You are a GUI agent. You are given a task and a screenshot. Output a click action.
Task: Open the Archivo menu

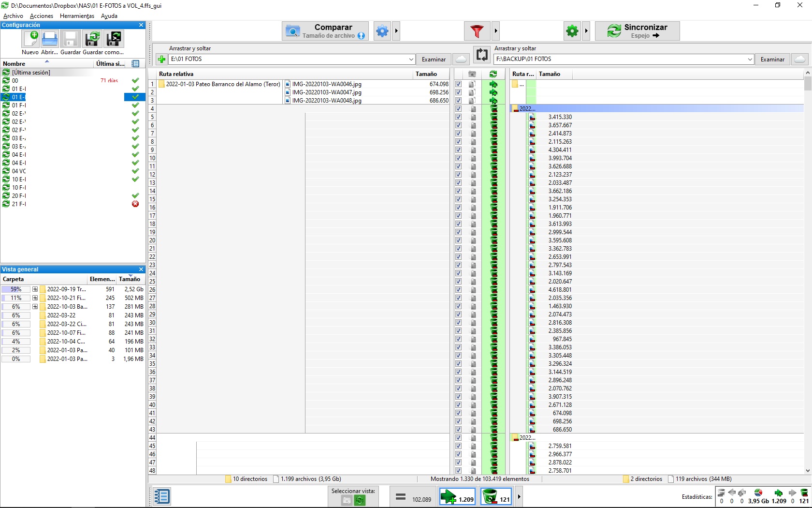point(13,16)
